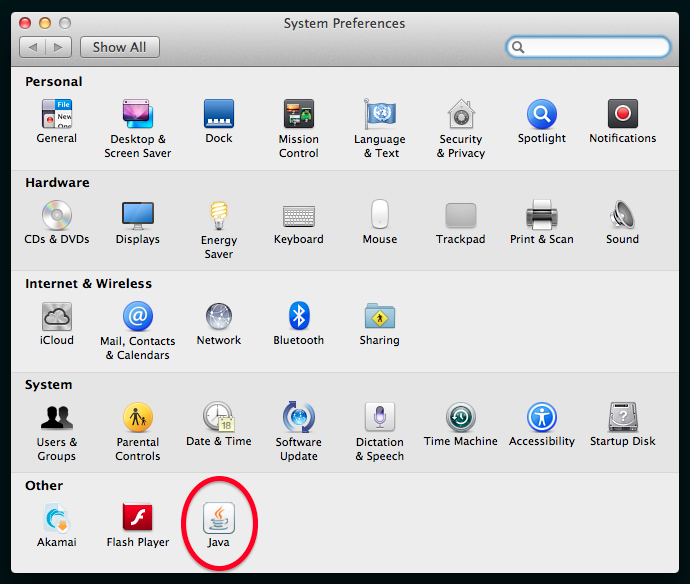Click the Energy Saver icon
The image size is (690, 584).
pos(218,216)
